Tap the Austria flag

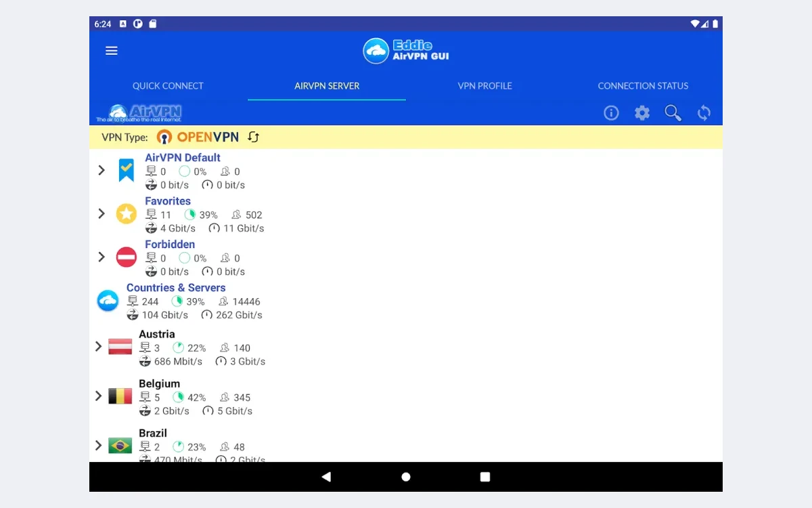click(120, 347)
